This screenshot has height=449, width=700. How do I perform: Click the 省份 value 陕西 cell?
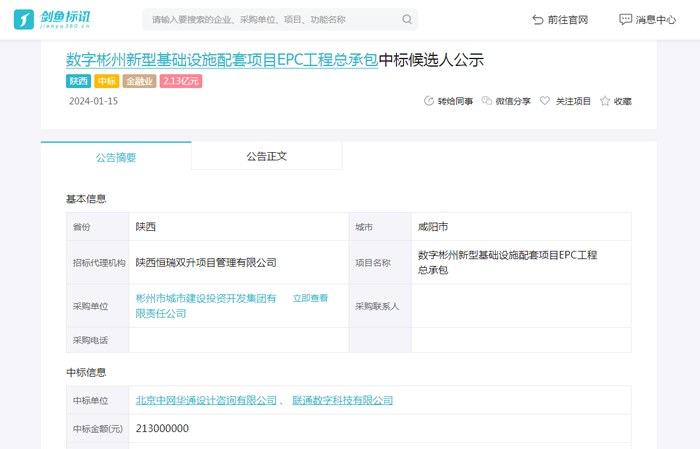239,227
